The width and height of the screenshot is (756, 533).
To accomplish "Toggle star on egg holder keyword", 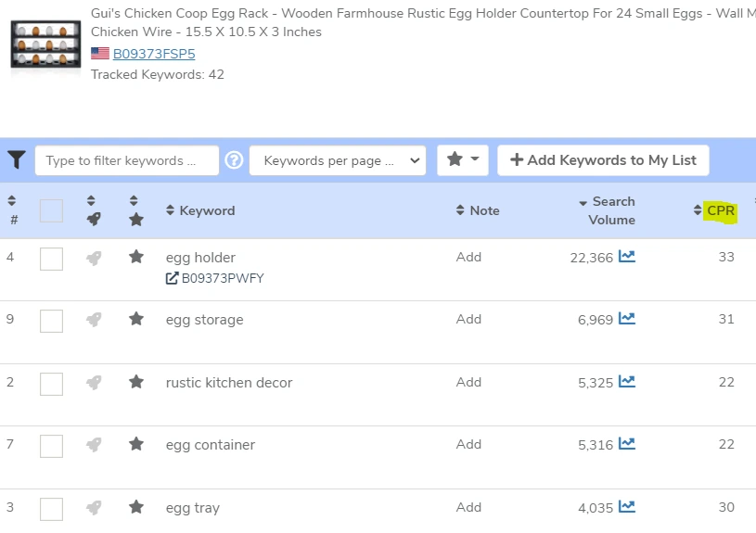I will pos(136,257).
